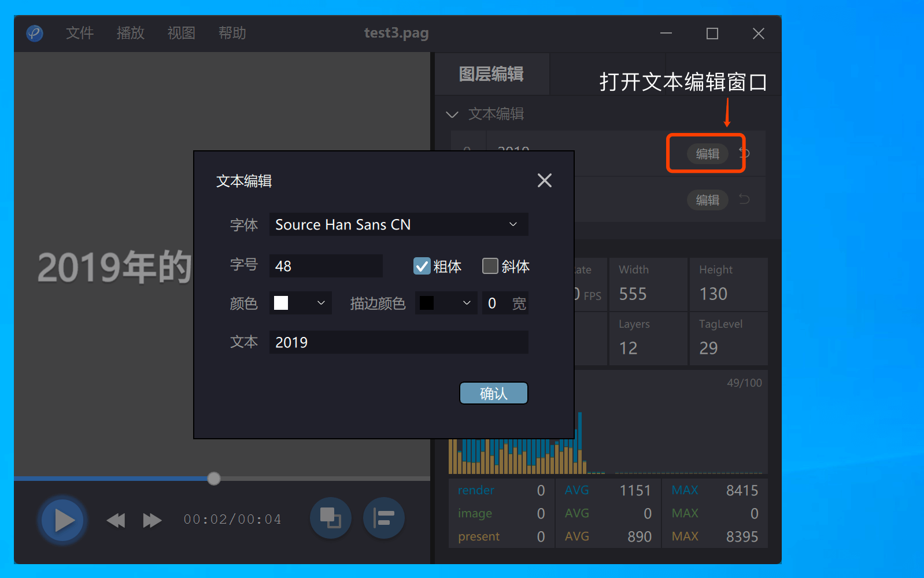
Task: Click the overlapping squares background toggle icon
Action: pos(331,518)
